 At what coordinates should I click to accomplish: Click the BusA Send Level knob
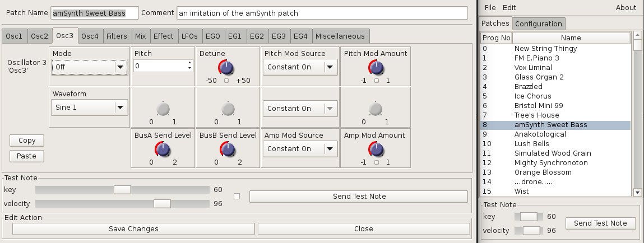tap(163, 149)
